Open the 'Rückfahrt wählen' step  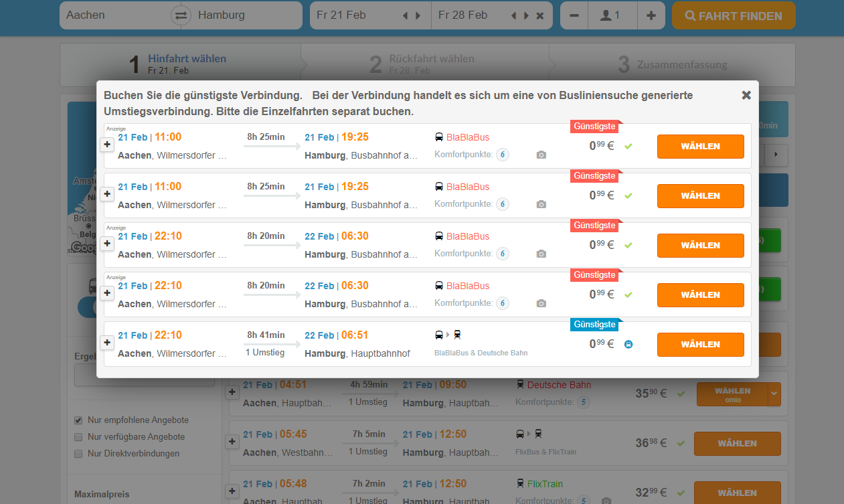coord(422,64)
